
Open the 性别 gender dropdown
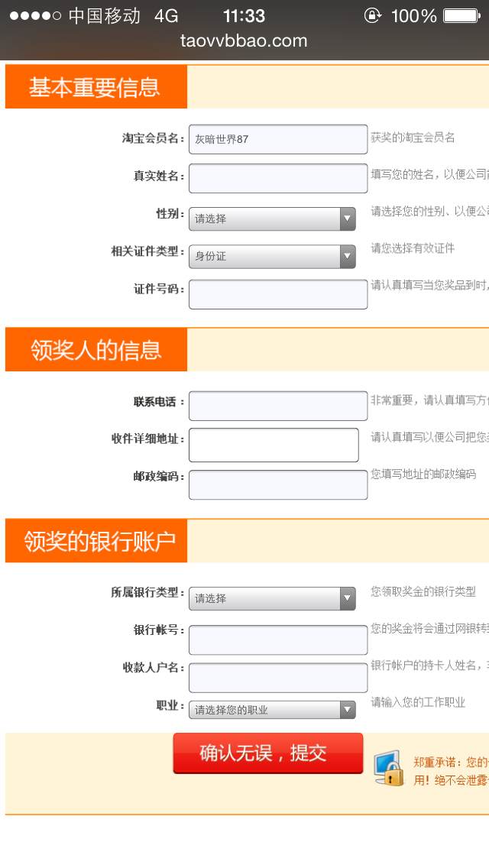(x=272, y=219)
